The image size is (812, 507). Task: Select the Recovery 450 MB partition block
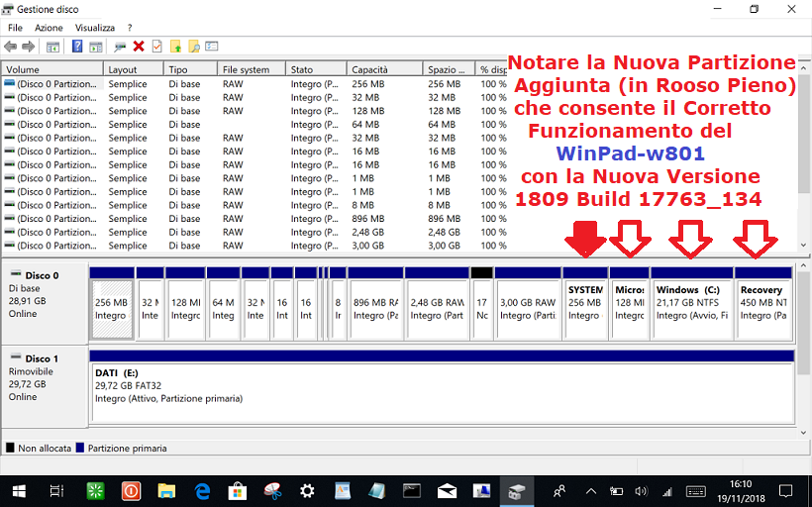click(763, 303)
